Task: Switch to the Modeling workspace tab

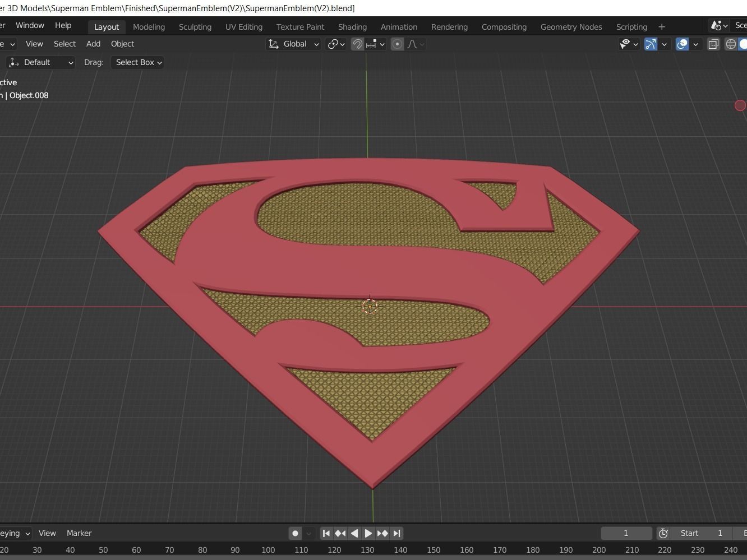Action: pyautogui.click(x=149, y=26)
